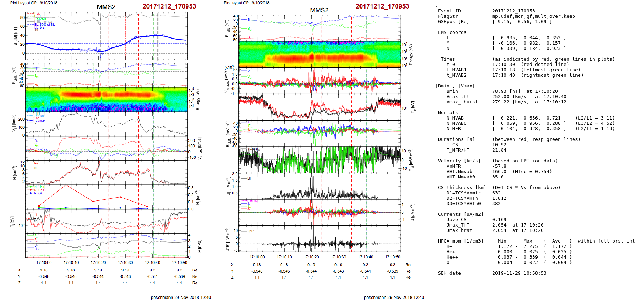644x300 pixels.
Task: Click the J*E panel in right plot
Action: (x=320, y=239)
